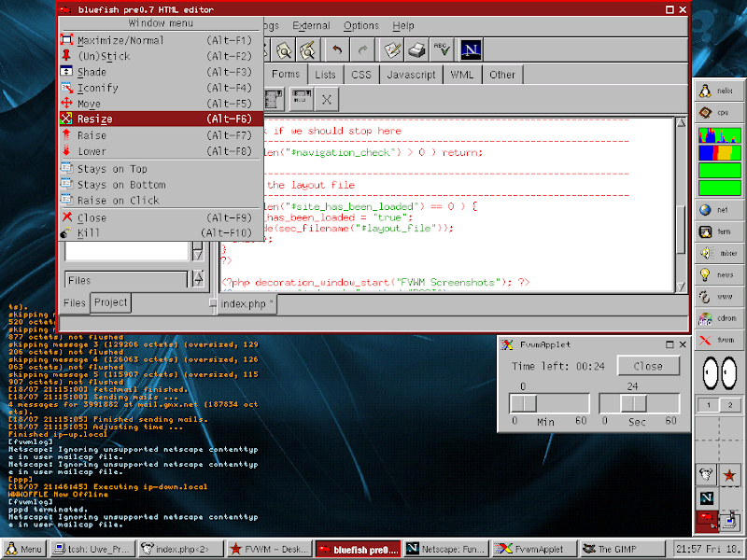Click the greyed redo arrow icon
This screenshot has height=560, width=747.
[362, 49]
